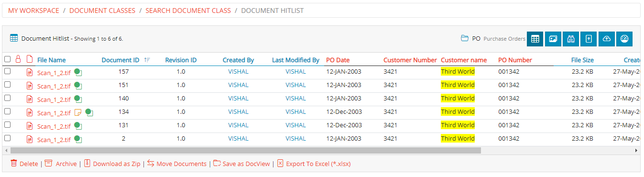Viewport: 644px width, 177px height.
Task: Click the file icon for document 157
Action: click(x=30, y=72)
